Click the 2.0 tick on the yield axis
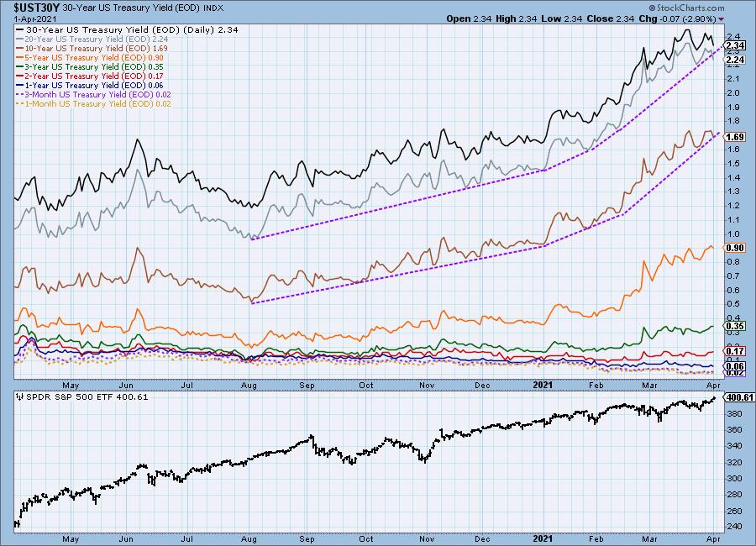The image size is (756, 546). pyautogui.click(x=733, y=92)
